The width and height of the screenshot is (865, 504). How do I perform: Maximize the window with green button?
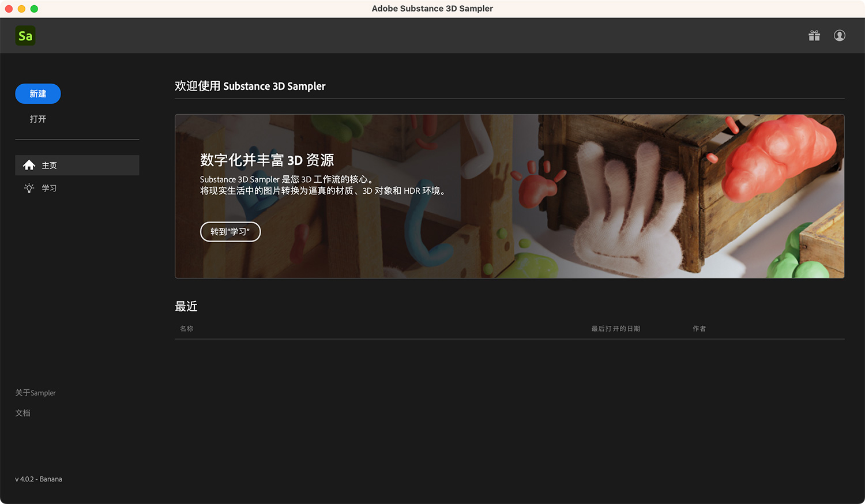click(x=34, y=9)
